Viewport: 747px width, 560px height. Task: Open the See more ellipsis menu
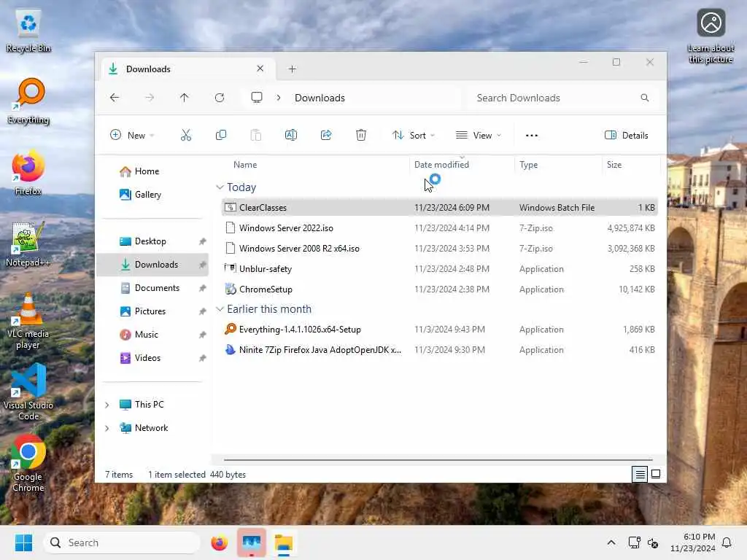[x=532, y=135]
